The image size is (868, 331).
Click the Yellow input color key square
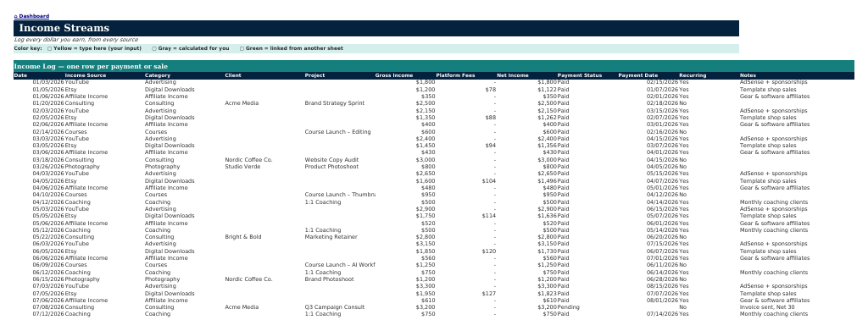[50, 48]
